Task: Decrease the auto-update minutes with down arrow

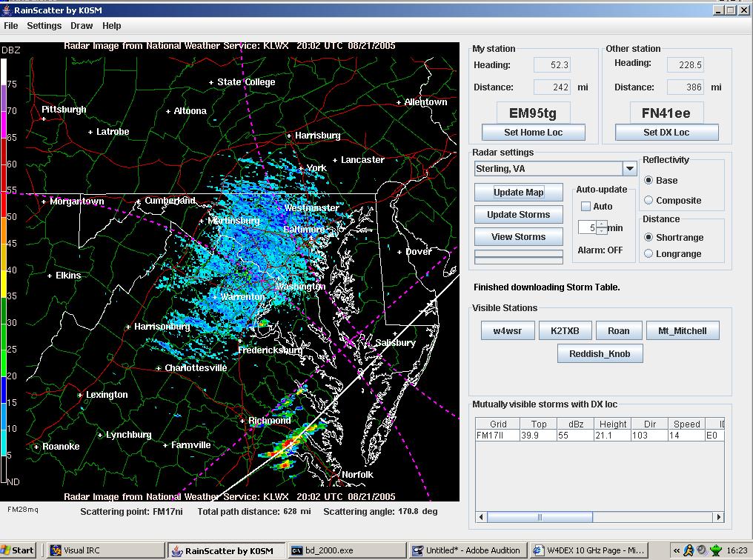Action: (602, 231)
